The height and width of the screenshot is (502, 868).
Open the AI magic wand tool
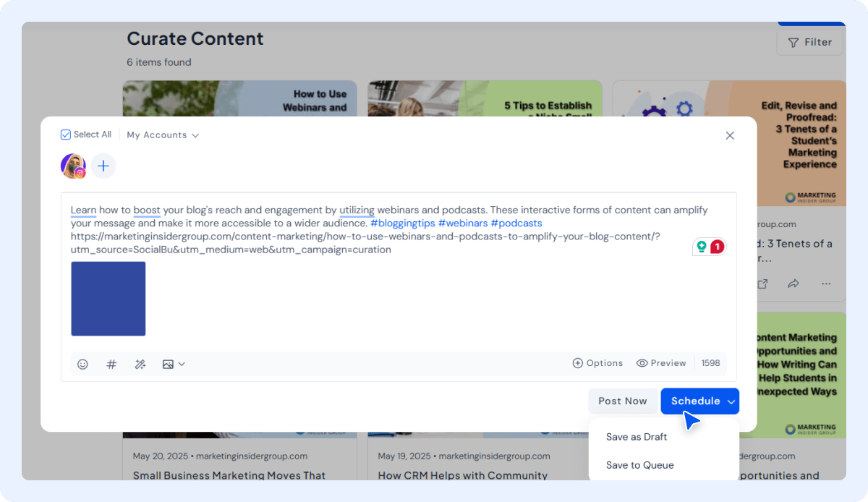click(x=140, y=364)
